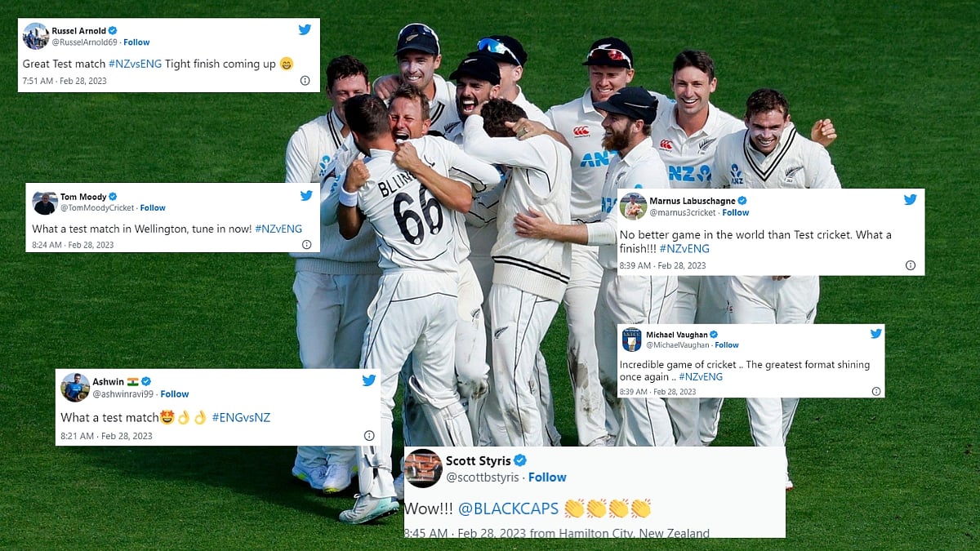Open info icon on Michael Vaughan tweet
Viewport: 980px width, 551px height.
point(876,392)
